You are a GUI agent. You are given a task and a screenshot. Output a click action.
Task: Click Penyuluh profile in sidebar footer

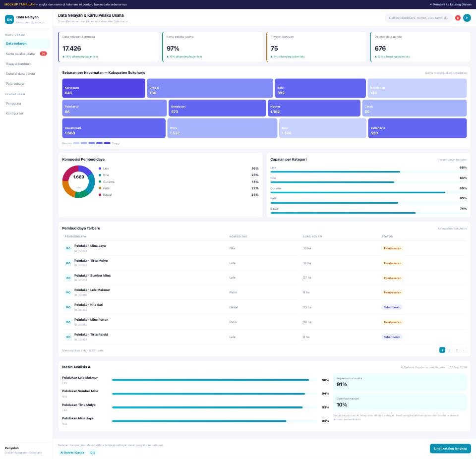click(x=23, y=450)
